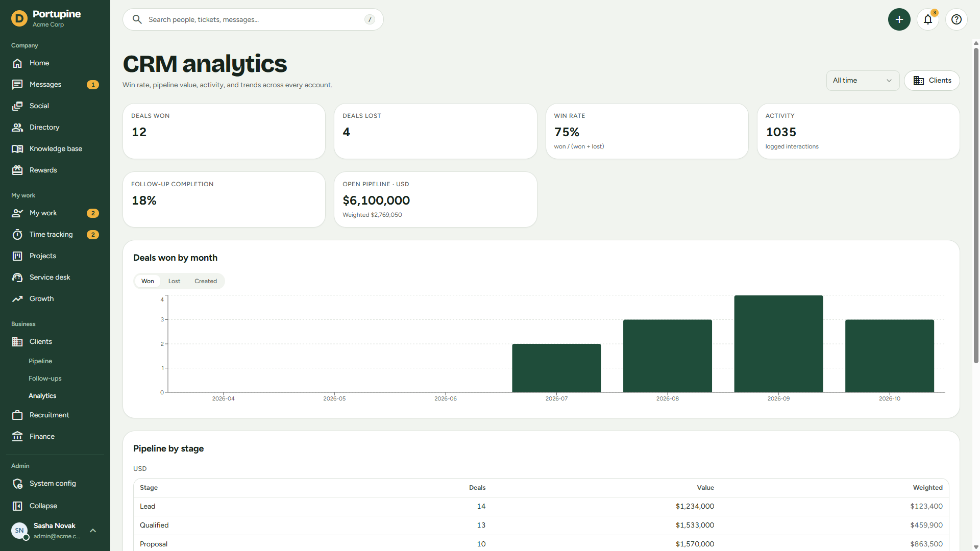980x551 pixels.
Task: Open Home from the sidebar
Action: tap(55, 63)
